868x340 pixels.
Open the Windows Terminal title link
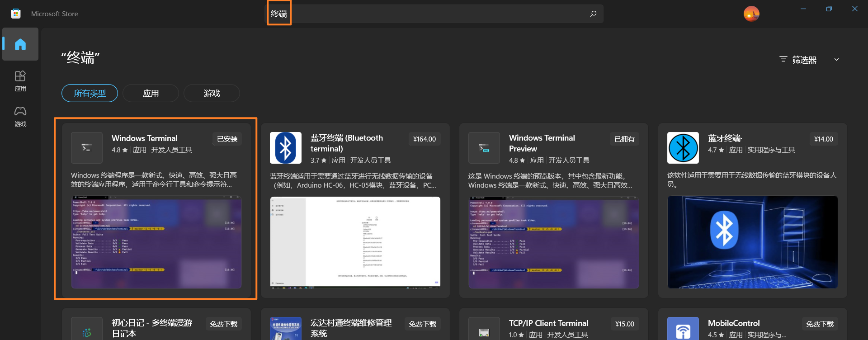tap(145, 138)
